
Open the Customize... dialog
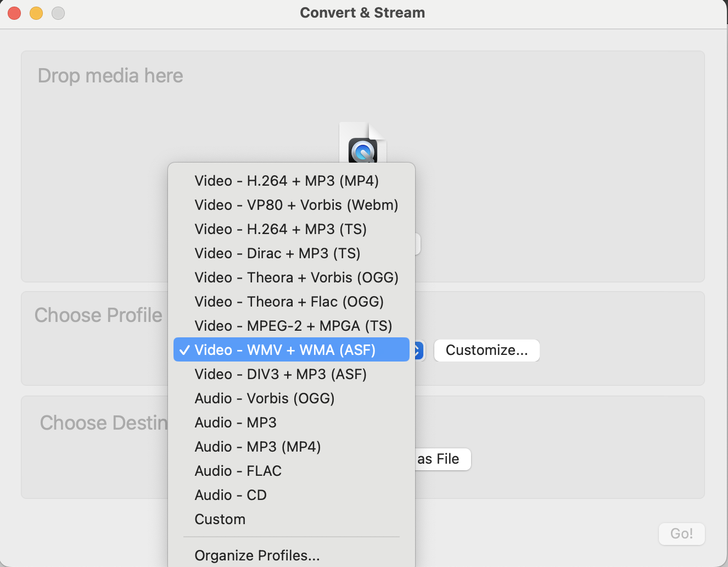click(x=486, y=350)
